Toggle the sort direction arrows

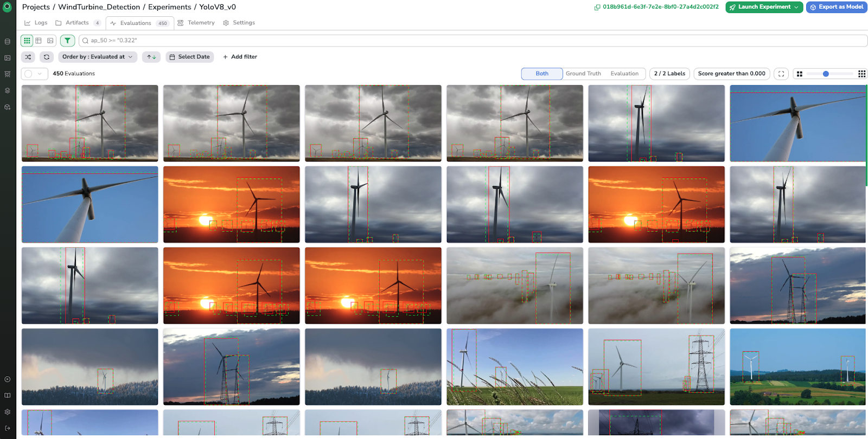151,57
